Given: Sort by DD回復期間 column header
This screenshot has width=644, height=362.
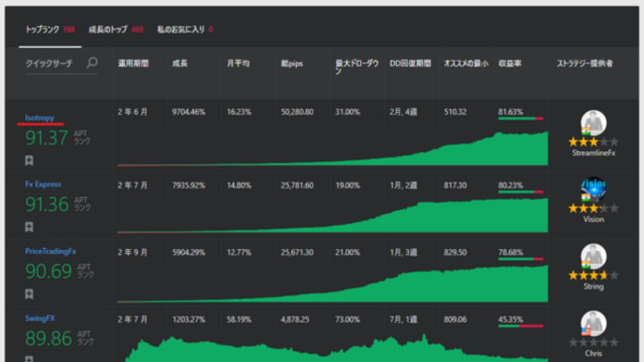Looking at the screenshot, I should (411, 63).
